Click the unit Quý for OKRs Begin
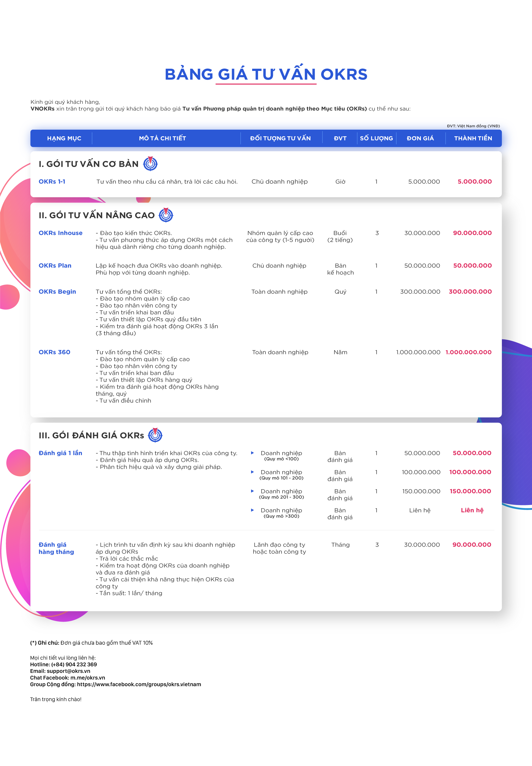This screenshot has height=766, width=532. click(x=340, y=292)
